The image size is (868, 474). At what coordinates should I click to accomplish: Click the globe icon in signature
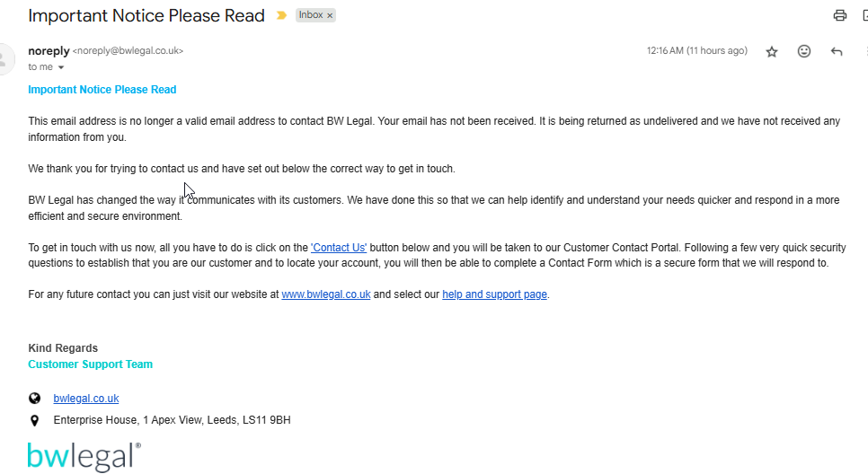click(35, 399)
